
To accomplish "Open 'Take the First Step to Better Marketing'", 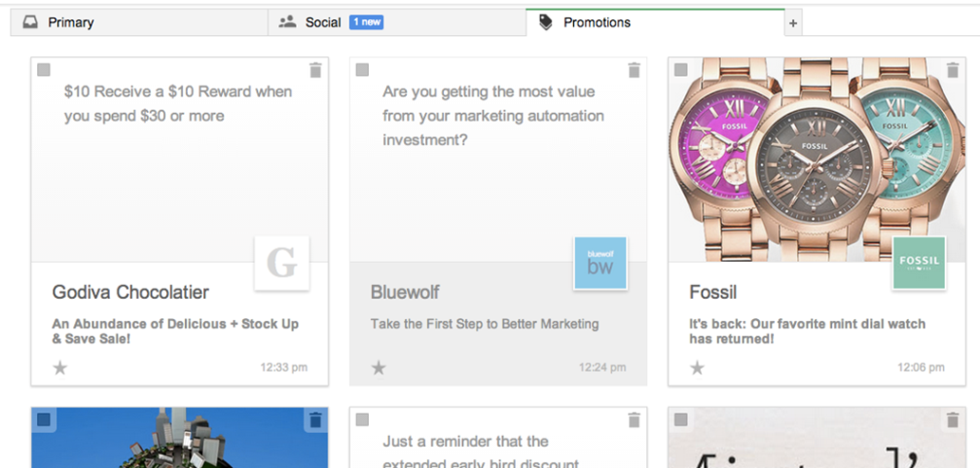I will point(485,324).
